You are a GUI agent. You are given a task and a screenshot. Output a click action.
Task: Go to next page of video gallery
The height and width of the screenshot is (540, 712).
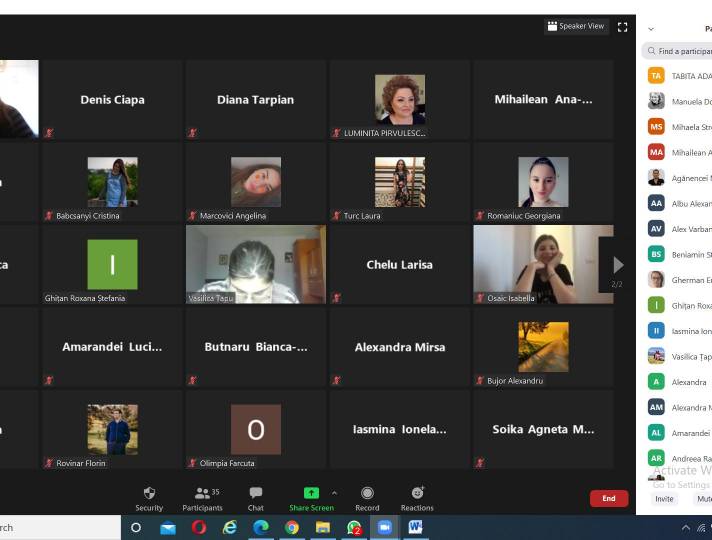click(x=617, y=265)
